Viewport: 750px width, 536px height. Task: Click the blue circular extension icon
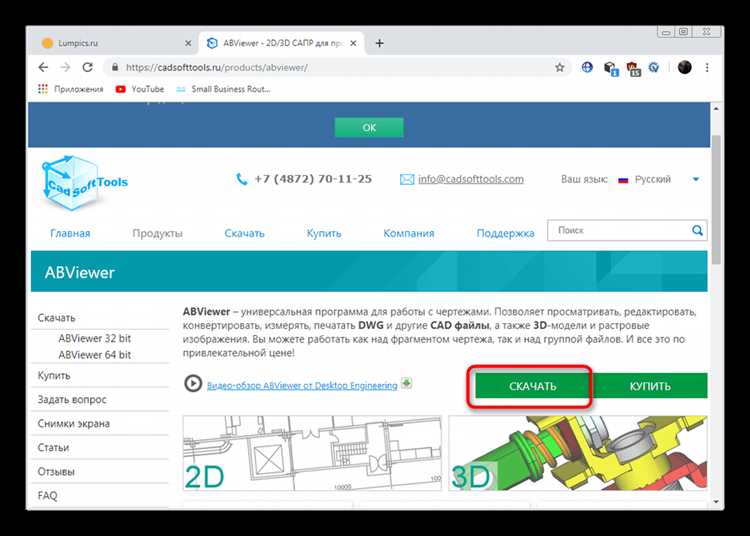pos(654,67)
